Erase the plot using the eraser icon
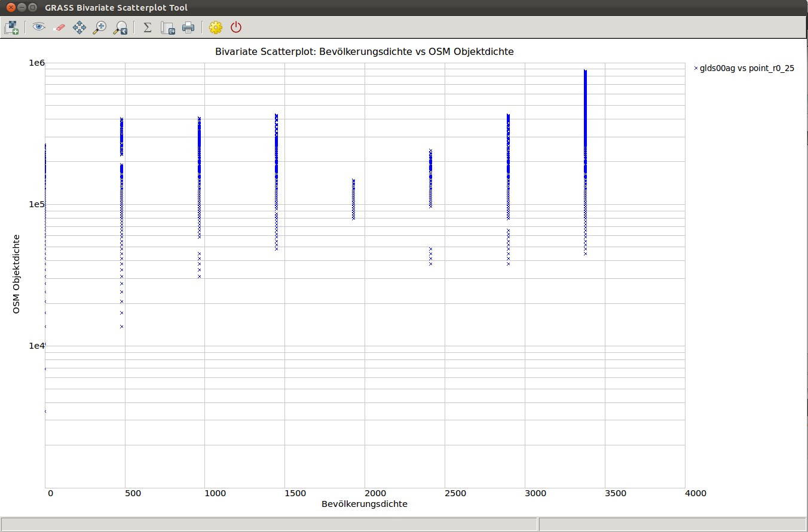The image size is (808, 532). [59, 27]
